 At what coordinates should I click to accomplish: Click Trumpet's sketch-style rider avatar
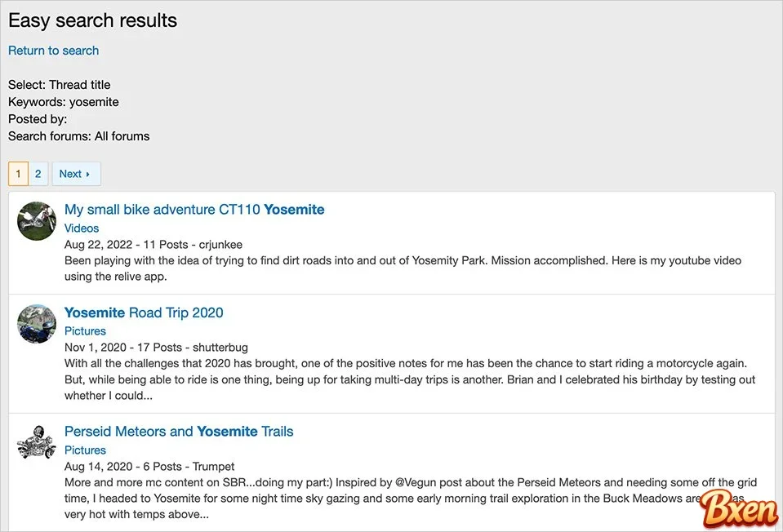36,443
